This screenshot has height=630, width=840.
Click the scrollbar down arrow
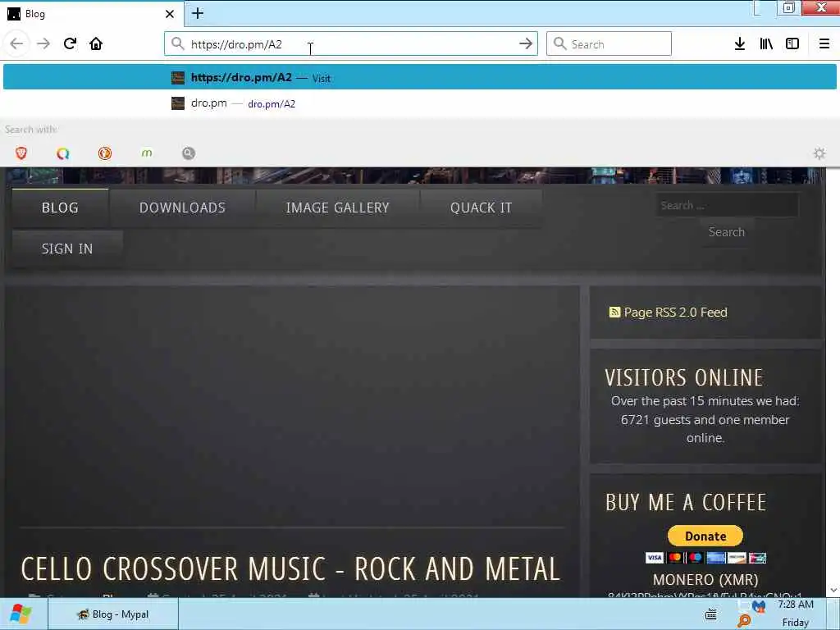click(x=833, y=591)
